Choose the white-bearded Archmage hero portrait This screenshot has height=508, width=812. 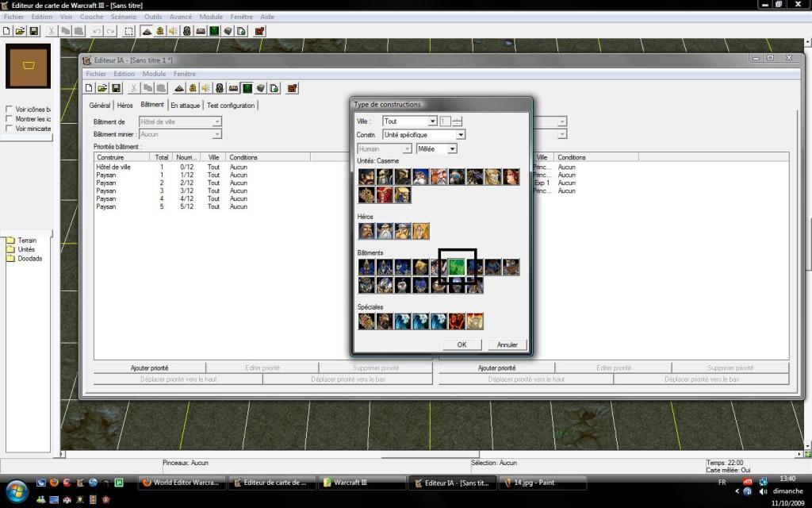(x=385, y=231)
